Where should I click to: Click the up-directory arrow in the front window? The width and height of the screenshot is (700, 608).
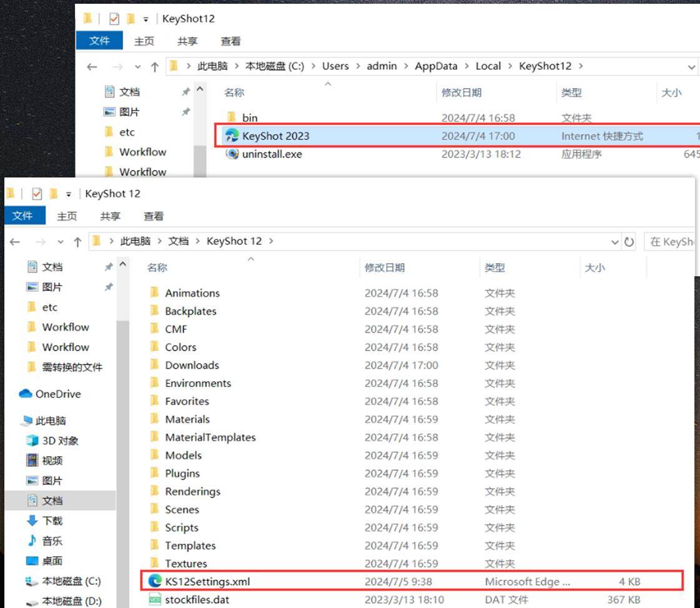[x=78, y=242]
